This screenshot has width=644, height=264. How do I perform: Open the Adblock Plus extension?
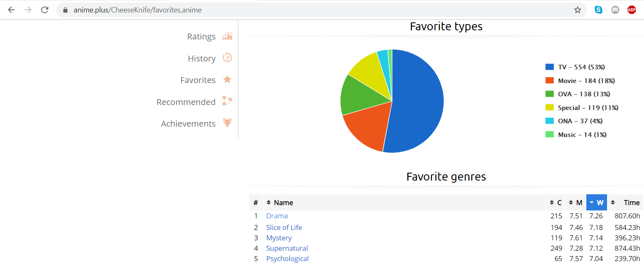[x=632, y=10]
